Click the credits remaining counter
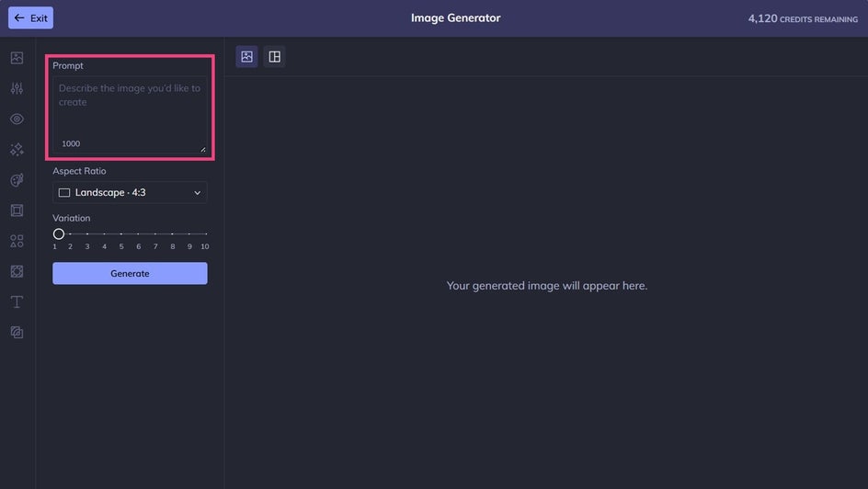The height and width of the screenshot is (489, 868). [x=803, y=18]
